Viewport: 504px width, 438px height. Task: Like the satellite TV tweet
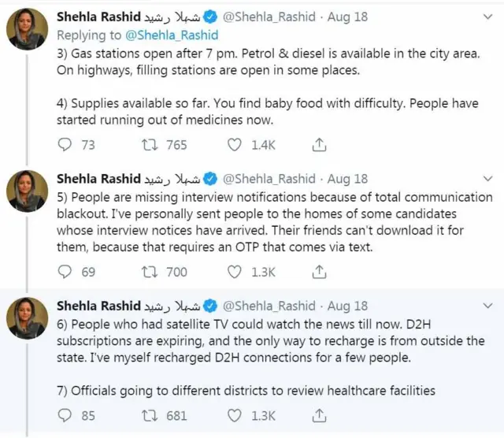click(x=234, y=415)
